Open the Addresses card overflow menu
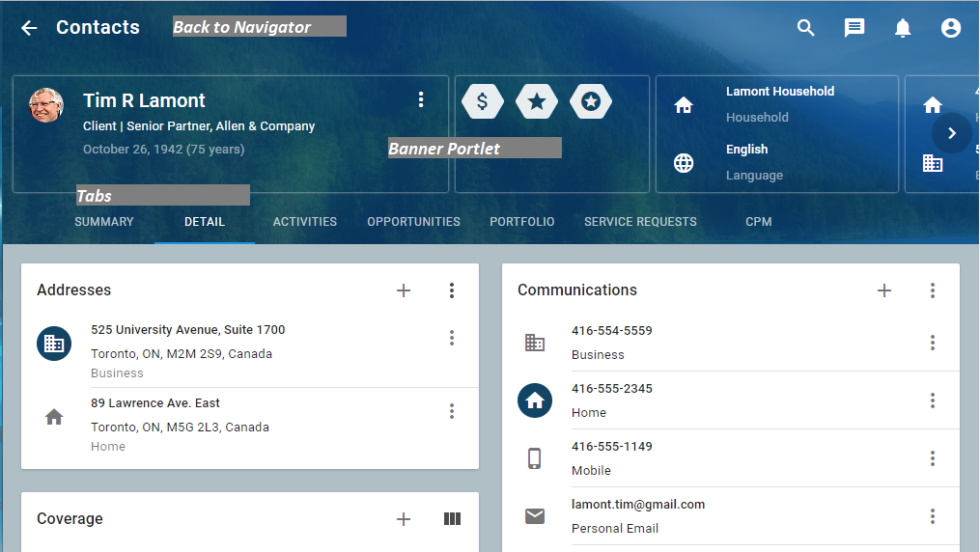This screenshot has width=980, height=552. [452, 290]
